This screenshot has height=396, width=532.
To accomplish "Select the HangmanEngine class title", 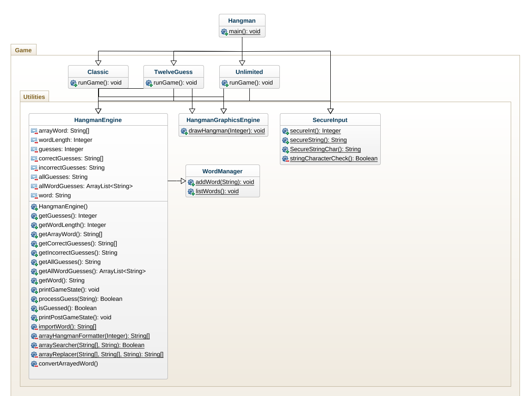I will [x=98, y=120].
